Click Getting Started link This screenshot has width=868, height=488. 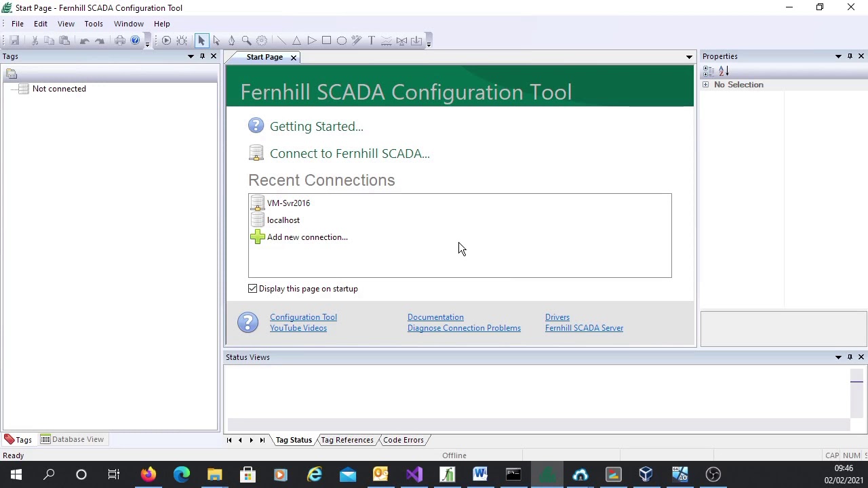click(x=316, y=127)
